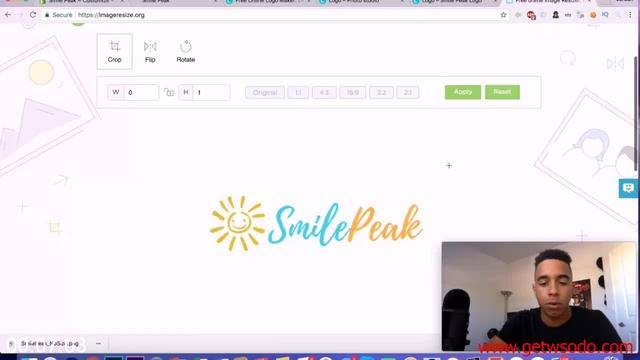
Task: Choose the 4:3 ratio preset
Action: [324, 92]
